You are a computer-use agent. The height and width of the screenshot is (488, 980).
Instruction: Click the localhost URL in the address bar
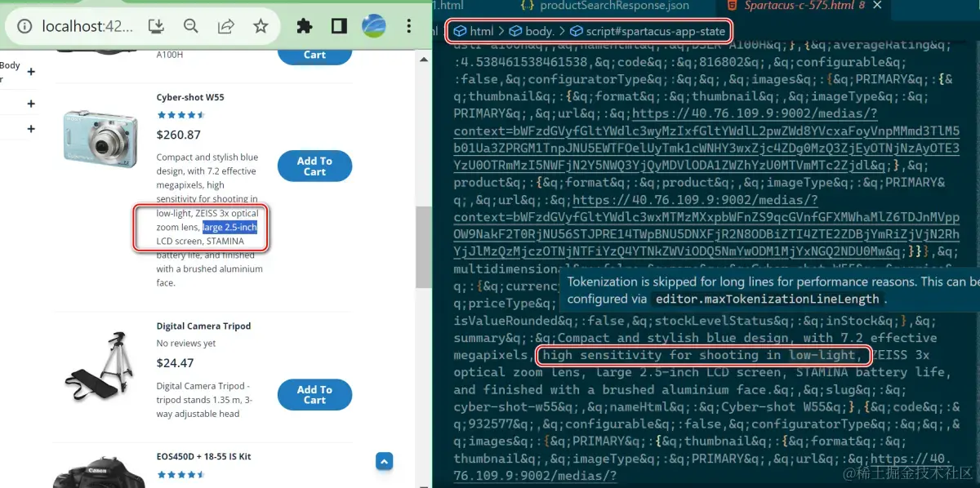(87, 26)
